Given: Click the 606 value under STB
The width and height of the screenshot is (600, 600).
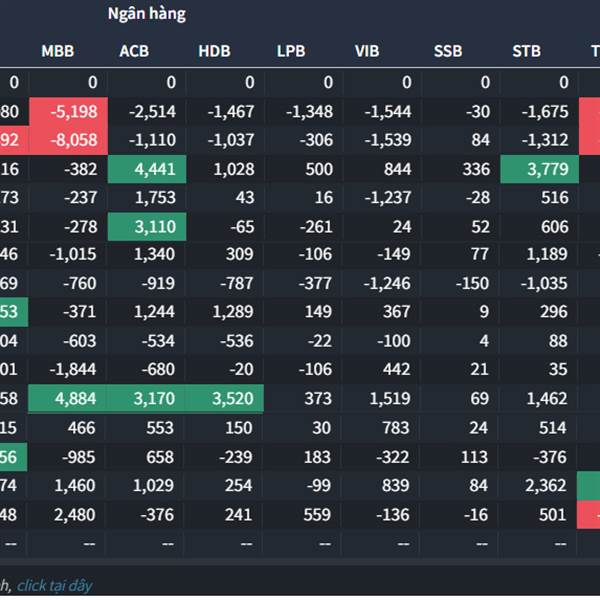Looking at the screenshot, I should coord(555,227).
